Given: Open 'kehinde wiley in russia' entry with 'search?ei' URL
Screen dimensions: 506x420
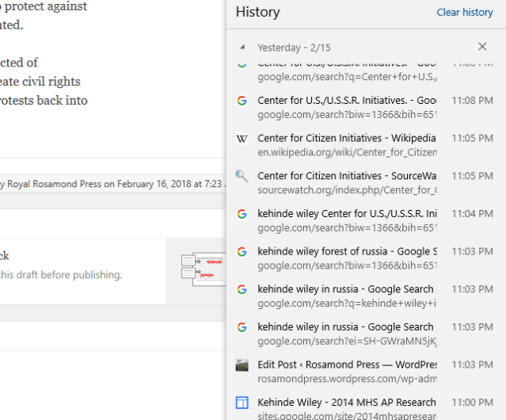Looking at the screenshot, I should (x=347, y=326).
